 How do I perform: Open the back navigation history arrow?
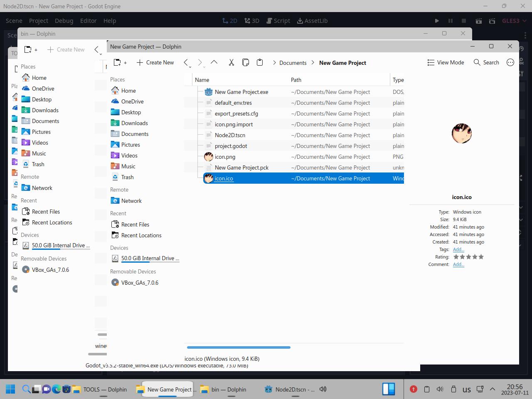tap(187, 63)
